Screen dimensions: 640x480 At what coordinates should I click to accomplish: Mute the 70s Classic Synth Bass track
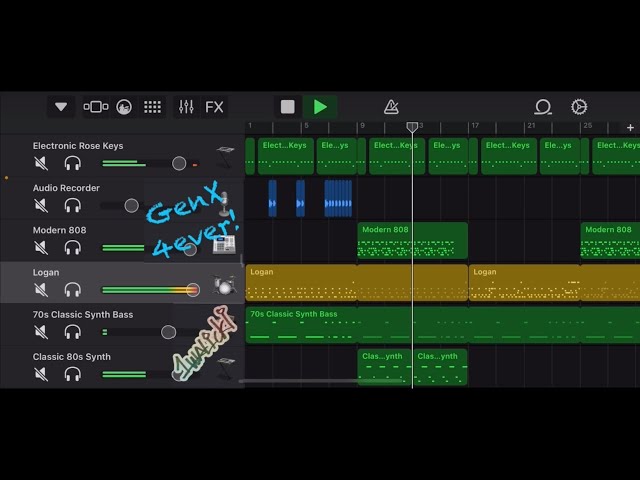[41, 332]
